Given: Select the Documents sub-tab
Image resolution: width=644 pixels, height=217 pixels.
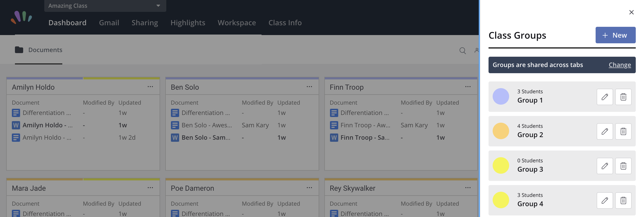Looking at the screenshot, I should tap(39, 50).
